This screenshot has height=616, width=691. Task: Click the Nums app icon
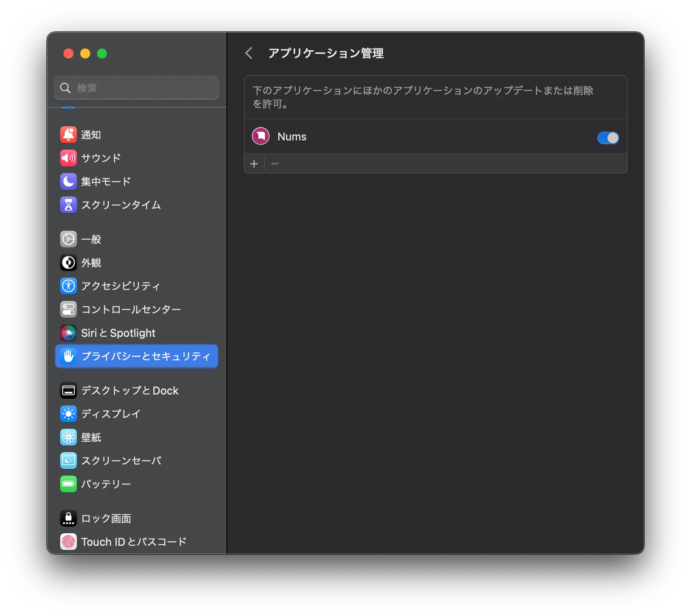click(x=261, y=136)
